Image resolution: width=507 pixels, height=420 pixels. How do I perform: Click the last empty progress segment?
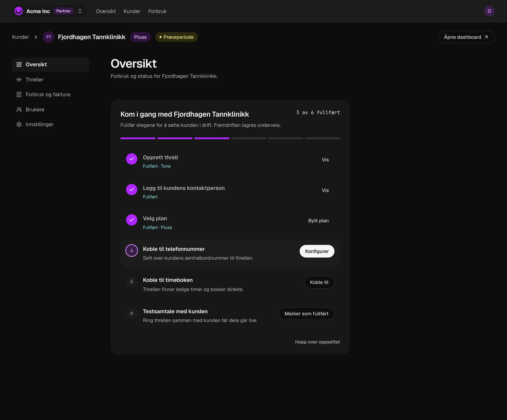[x=322, y=138]
